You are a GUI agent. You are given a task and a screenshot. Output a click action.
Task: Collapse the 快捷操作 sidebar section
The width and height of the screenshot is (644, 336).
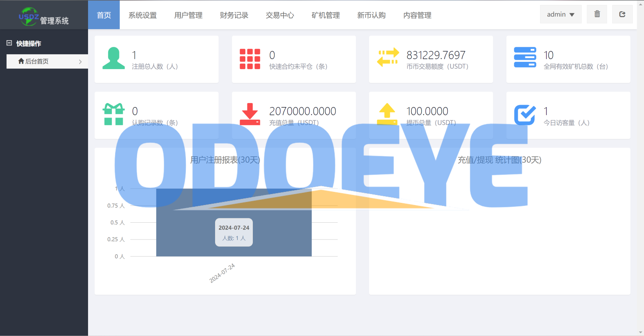(x=9, y=43)
